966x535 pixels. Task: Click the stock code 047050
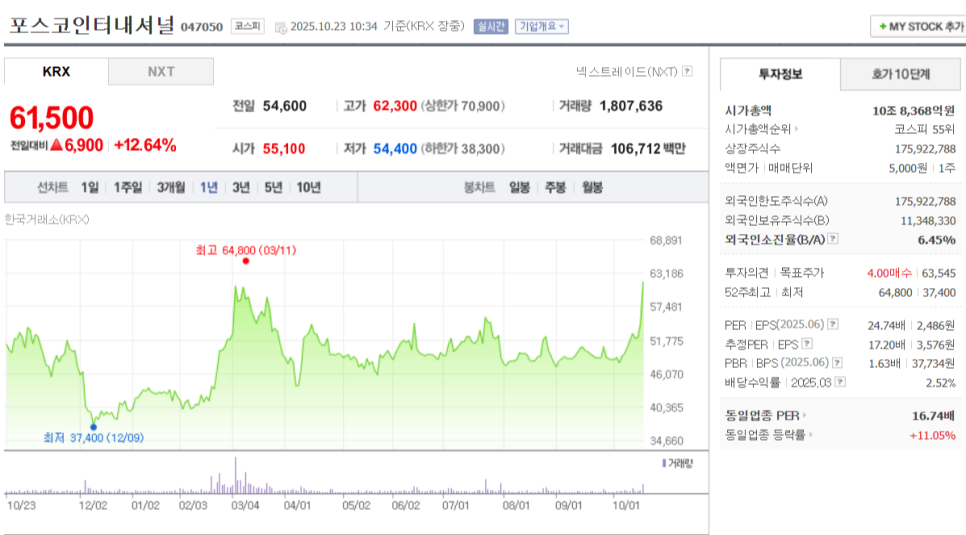[x=201, y=27]
